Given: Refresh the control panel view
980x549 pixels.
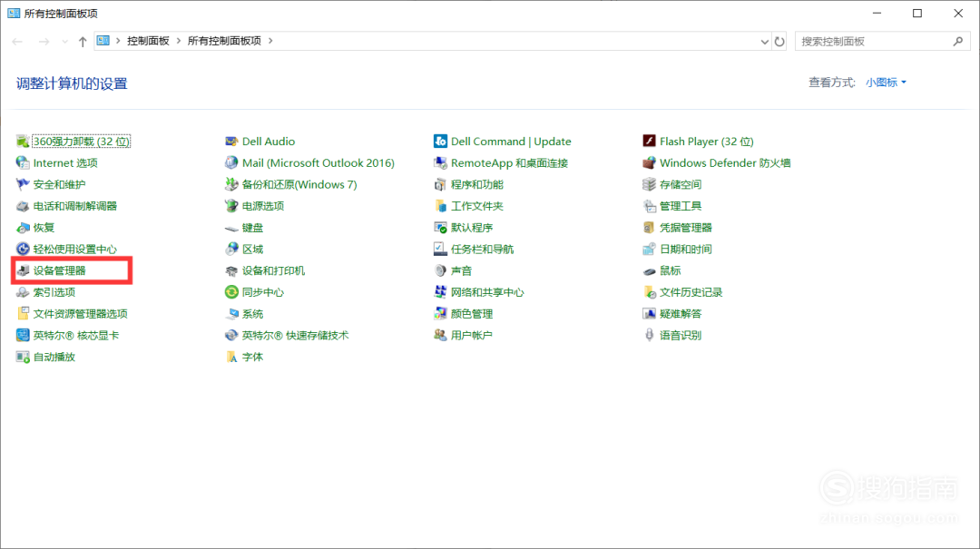Looking at the screenshot, I should [x=779, y=41].
